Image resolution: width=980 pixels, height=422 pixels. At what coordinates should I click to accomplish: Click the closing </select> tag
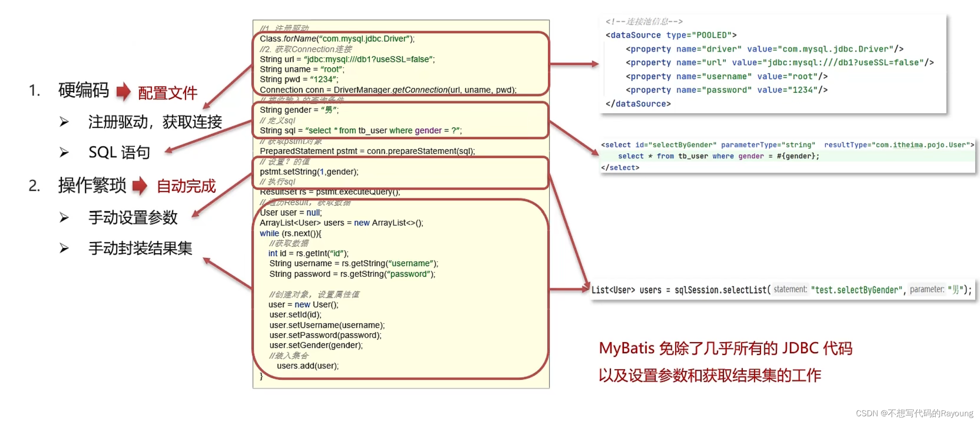point(620,168)
